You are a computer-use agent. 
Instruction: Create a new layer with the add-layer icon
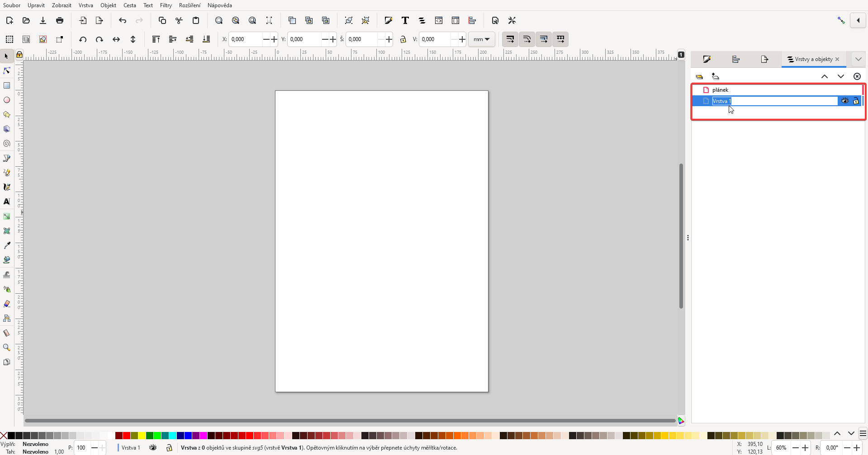pos(716,76)
